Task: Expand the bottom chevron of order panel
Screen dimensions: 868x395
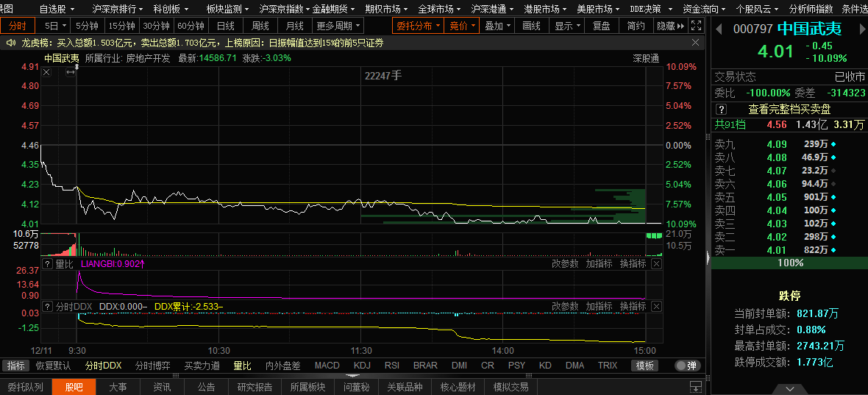Action: coord(789,388)
